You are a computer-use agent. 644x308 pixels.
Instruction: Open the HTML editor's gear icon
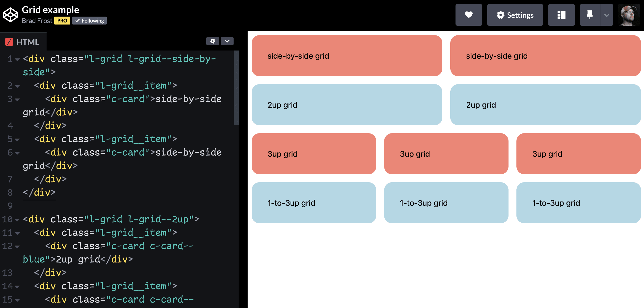[x=213, y=41]
